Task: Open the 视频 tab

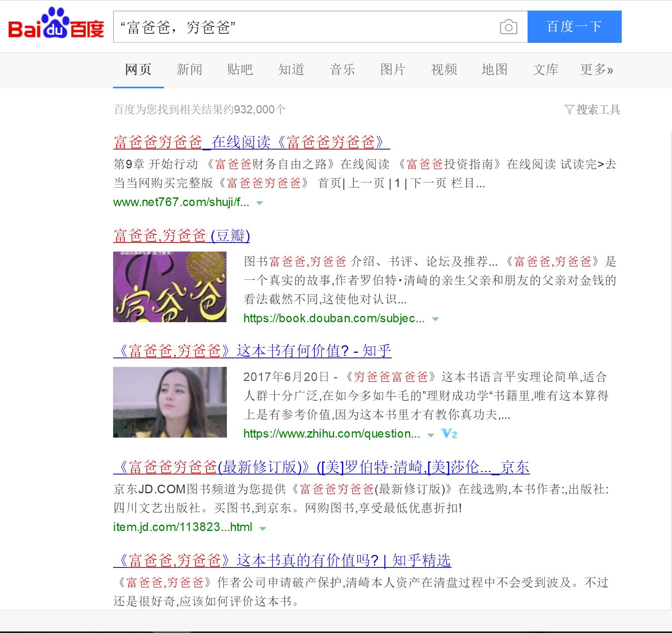Action: 444,69
